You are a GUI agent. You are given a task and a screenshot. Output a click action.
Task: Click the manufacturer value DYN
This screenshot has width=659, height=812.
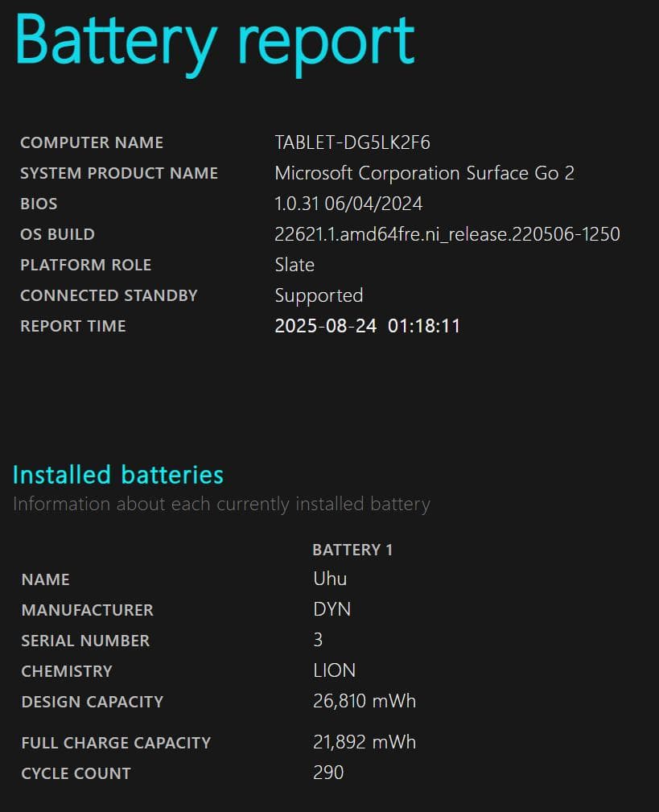332,609
